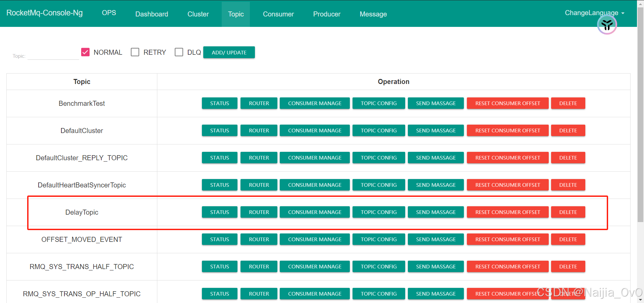Viewport: 644px width, 303px height.
Task: Click the round bird logo icon
Action: 607,25
